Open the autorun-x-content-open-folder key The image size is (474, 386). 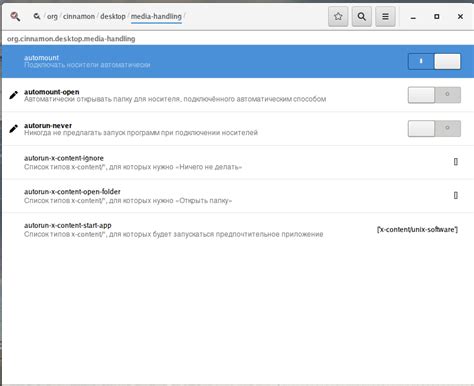click(x=238, y=196)
